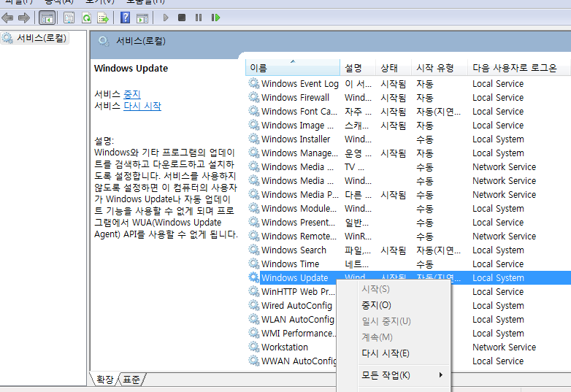
Task: Click the gear icon beside Windows Time
Action: pyautogui.click(x=254, y=264)
